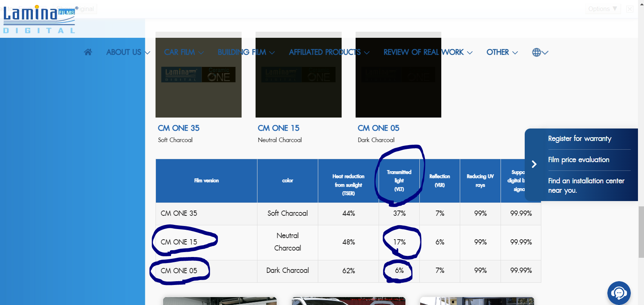The image size is (644, 305).
Task: Click the CM ONE 15 table row name
Action: point(179,242)
